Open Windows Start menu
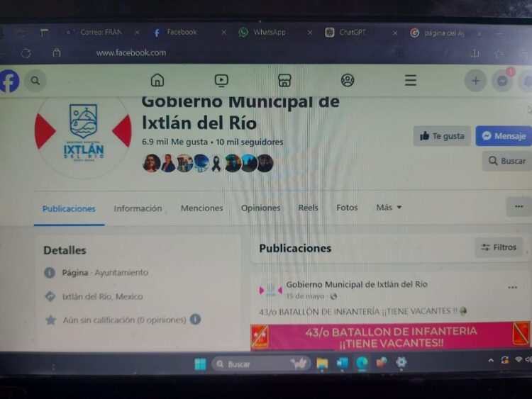 pos(200,364)
